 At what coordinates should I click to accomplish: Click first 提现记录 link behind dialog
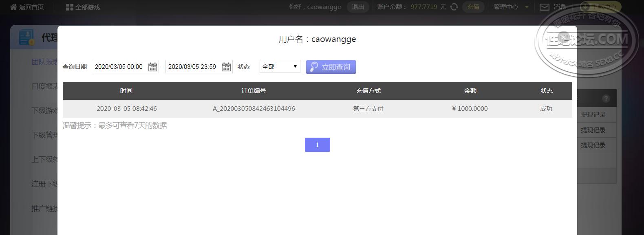point(593,115)
